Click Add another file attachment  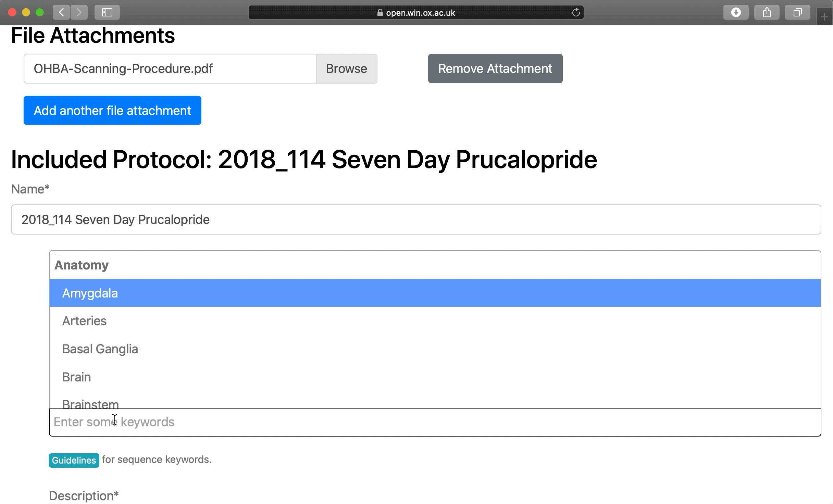coord(112,111)
